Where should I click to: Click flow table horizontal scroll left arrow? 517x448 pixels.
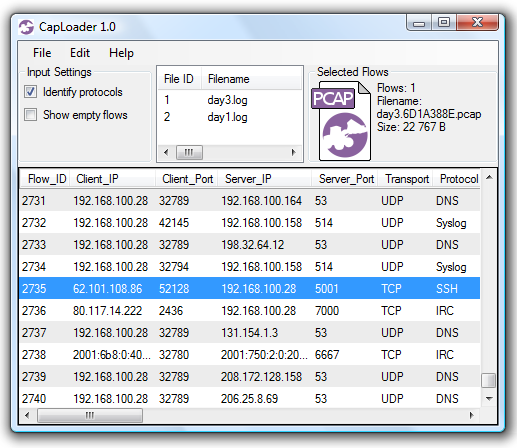(x=27, y=415)
